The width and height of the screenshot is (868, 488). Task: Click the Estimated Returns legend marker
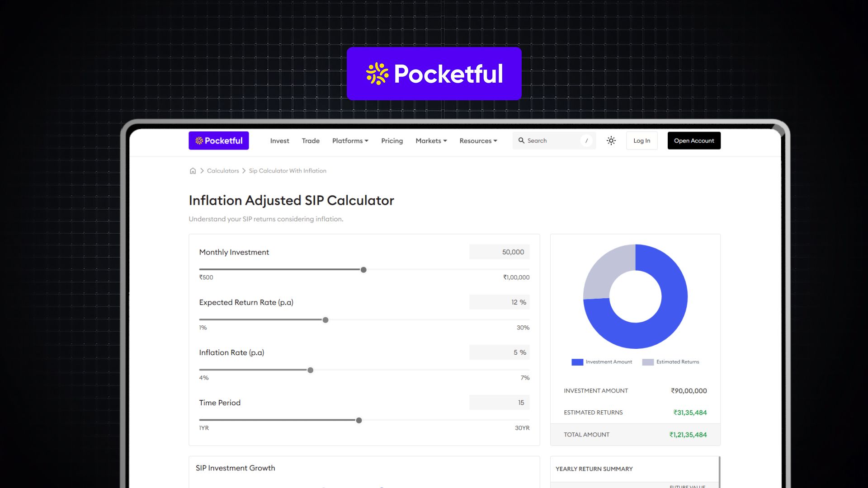648,361
